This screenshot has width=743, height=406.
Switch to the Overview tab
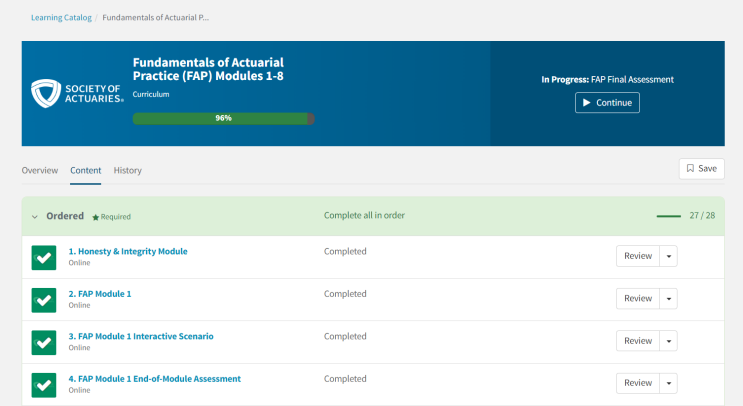click(40, 170)
